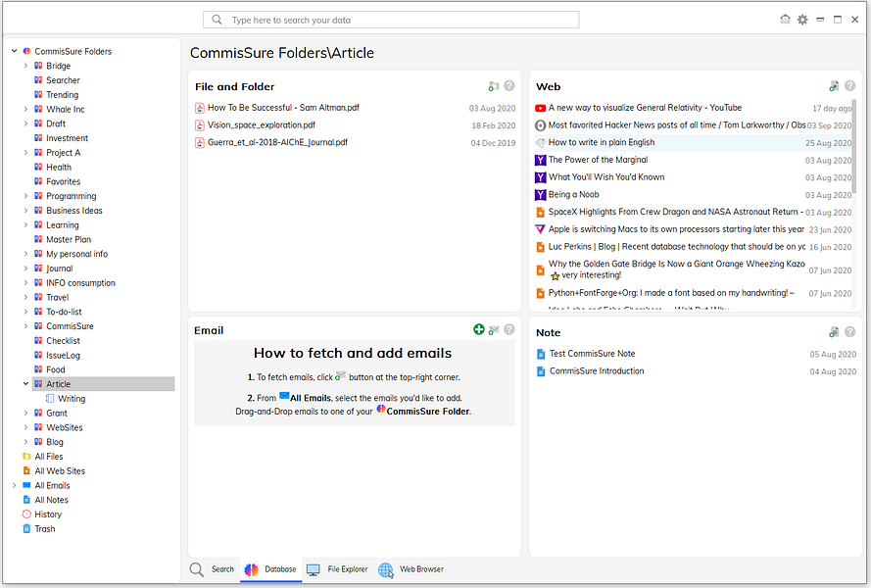Expand the Project A folder

click(x=25, y=152)
